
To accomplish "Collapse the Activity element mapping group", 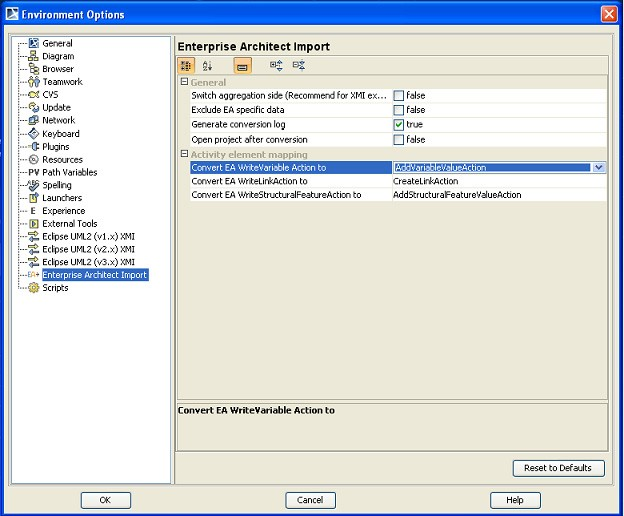I will click(184, 154).
